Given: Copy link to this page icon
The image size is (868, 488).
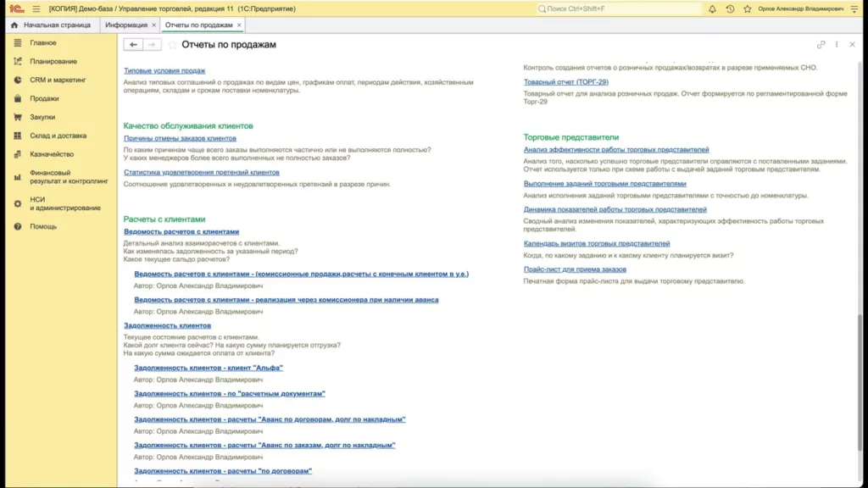Looking at the screenshot, I should (821, 44).
